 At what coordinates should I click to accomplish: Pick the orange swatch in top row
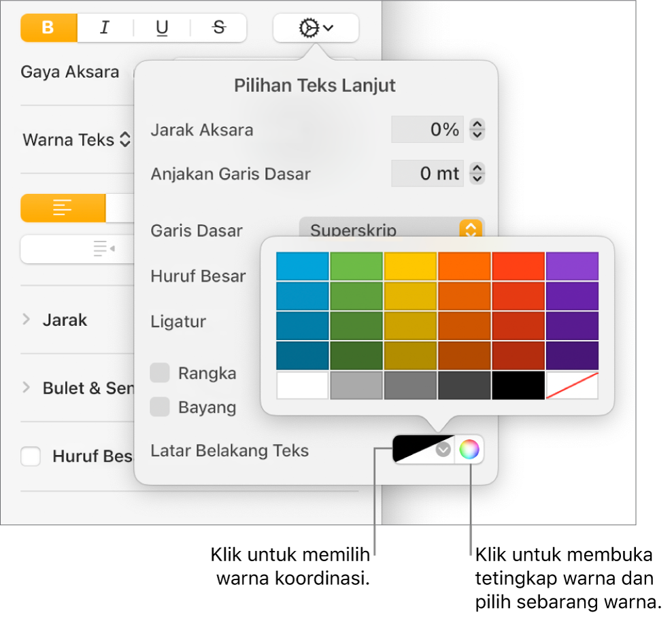tap(465, 266)
